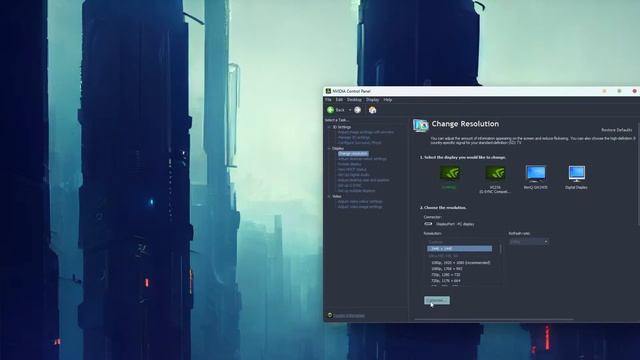Open Set up multiple displays page
The height and width of the screenshot is (360, 640).
click(x=356, y=191)
